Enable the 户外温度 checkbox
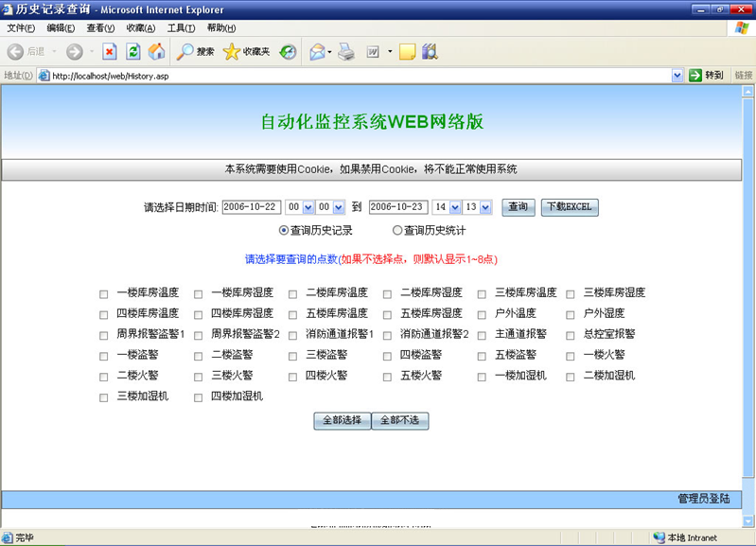756x546 pixels. (483, 314)
